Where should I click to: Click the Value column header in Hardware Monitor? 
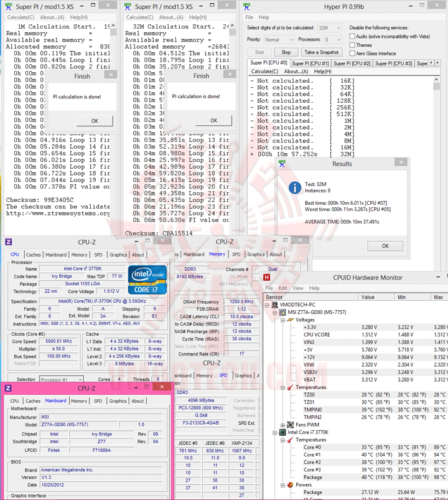(x=376, y=297)
